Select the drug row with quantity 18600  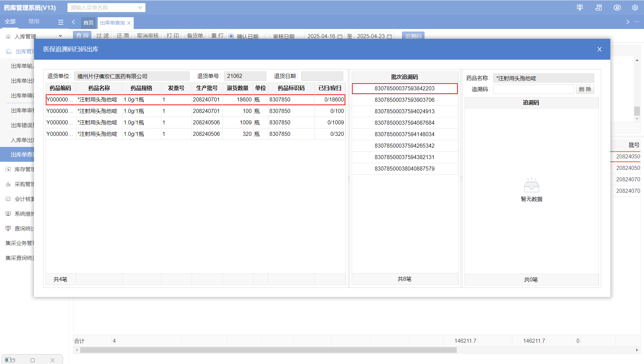click(x=195, y=100)
